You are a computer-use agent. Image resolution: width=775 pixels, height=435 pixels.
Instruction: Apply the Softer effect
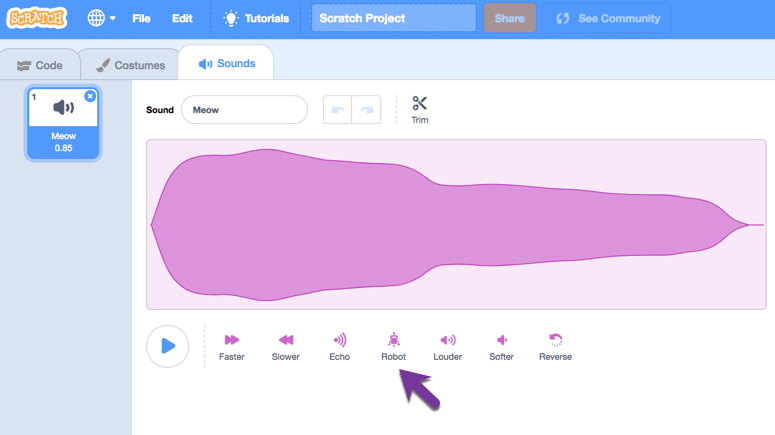click(501, 347)
